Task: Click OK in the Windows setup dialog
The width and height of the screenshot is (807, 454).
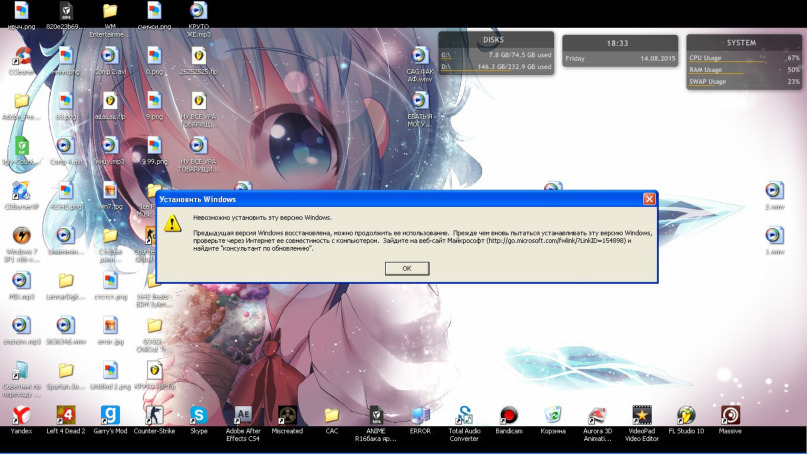Action: point(407,268)
